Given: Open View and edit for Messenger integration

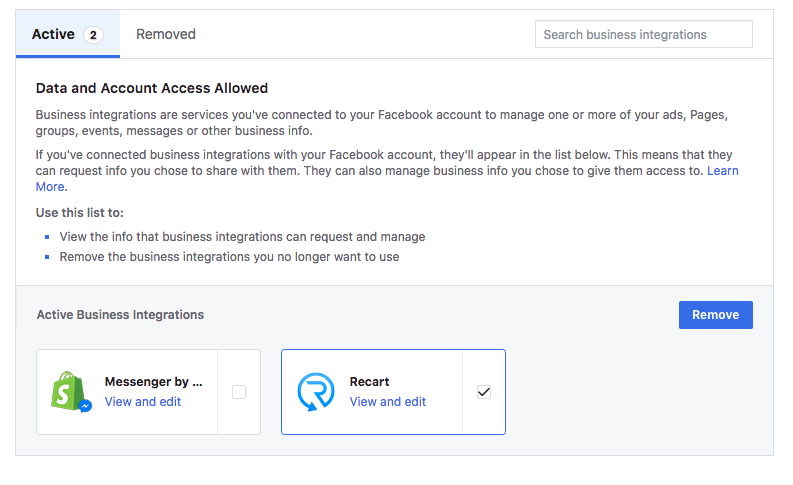Looking at the screenshot, I should point(143,402).
